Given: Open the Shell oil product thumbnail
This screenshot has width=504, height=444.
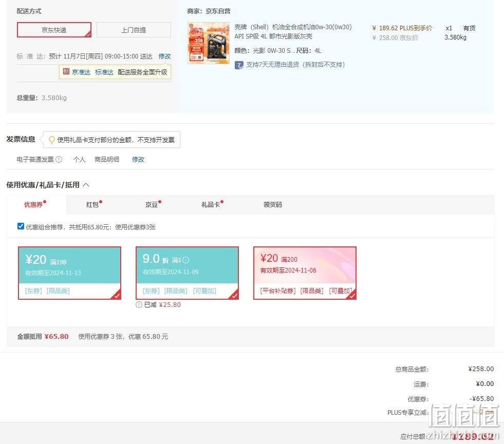Looking at the screenshot, I should [209, 43].
